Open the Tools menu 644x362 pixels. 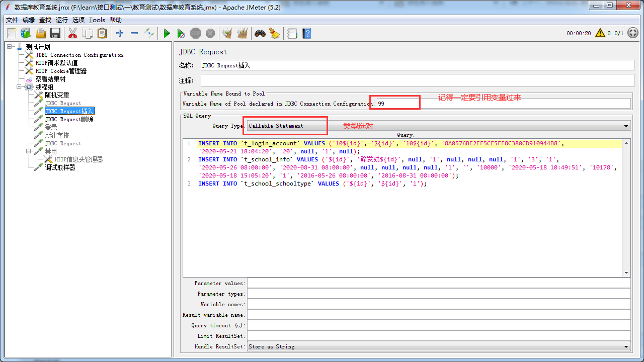click(97, 20)
